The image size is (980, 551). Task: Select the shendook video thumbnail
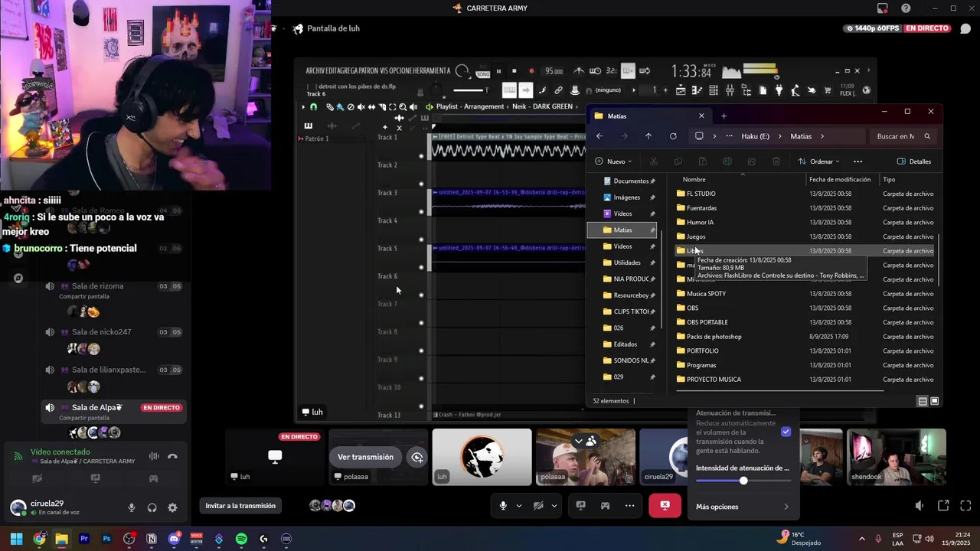click(x=897, y=457)
